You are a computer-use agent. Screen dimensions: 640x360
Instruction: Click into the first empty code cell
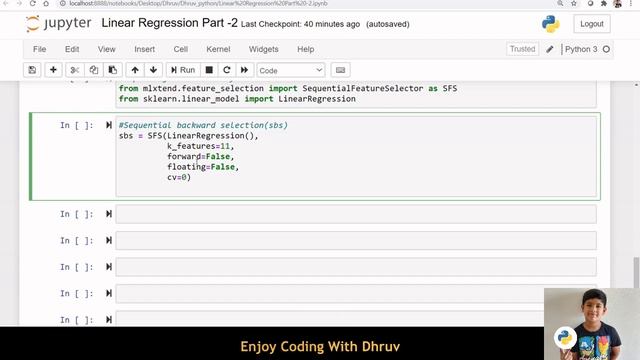(356, 214)
